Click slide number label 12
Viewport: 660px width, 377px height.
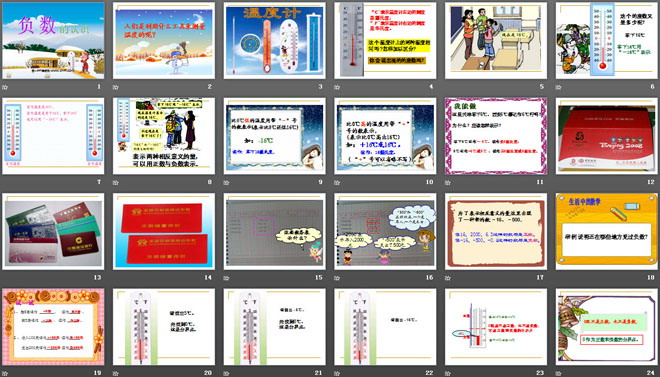pos(651,182)
